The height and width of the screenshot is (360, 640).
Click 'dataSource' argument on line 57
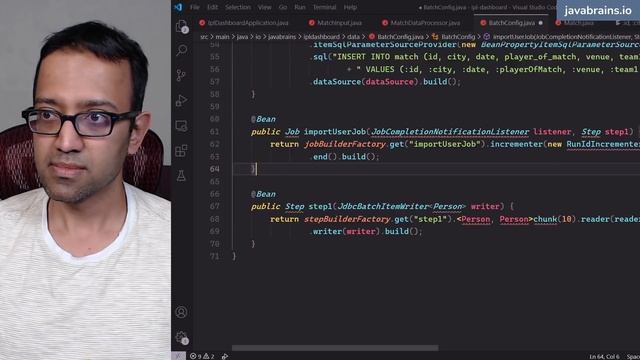[x=389, y=82]
